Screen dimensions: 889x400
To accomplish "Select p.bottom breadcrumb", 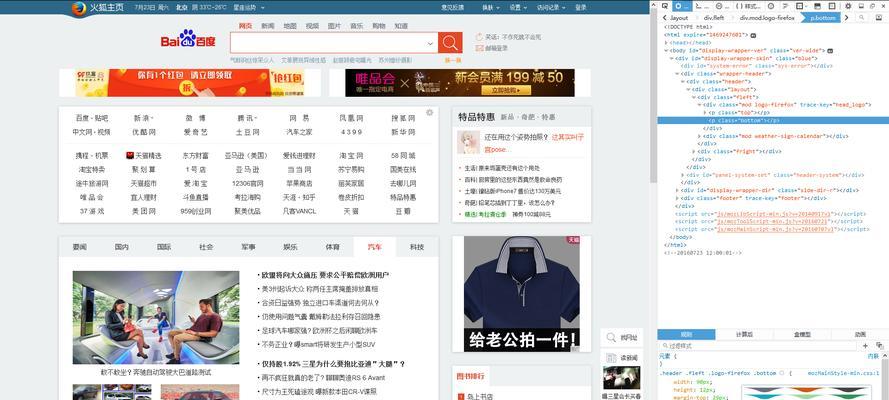I will 823,18.
